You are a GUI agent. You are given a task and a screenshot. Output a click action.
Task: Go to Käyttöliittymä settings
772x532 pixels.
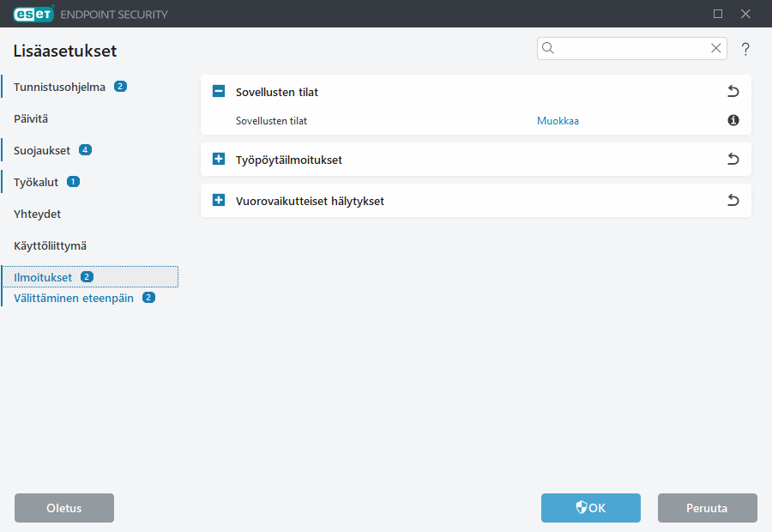click(50, 245)
